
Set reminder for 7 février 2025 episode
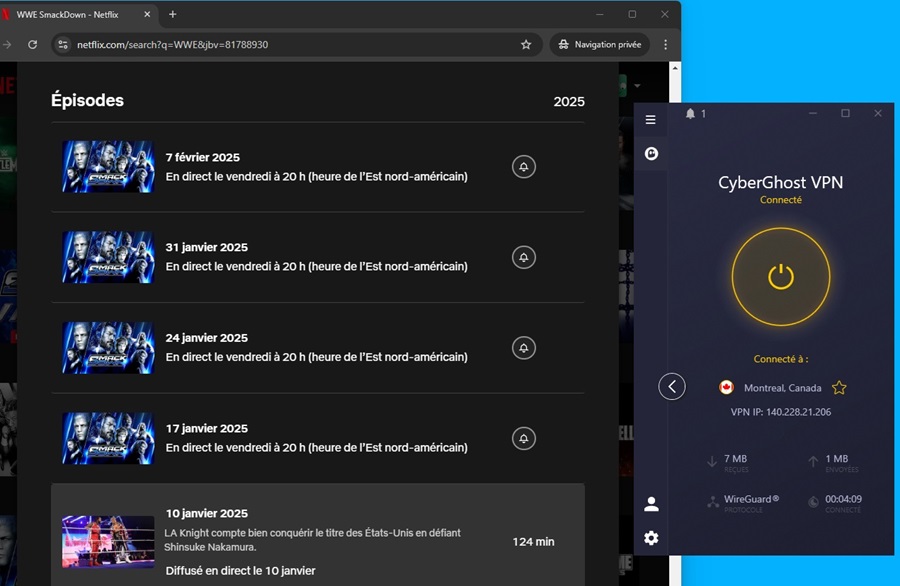(x=523, y=167)
